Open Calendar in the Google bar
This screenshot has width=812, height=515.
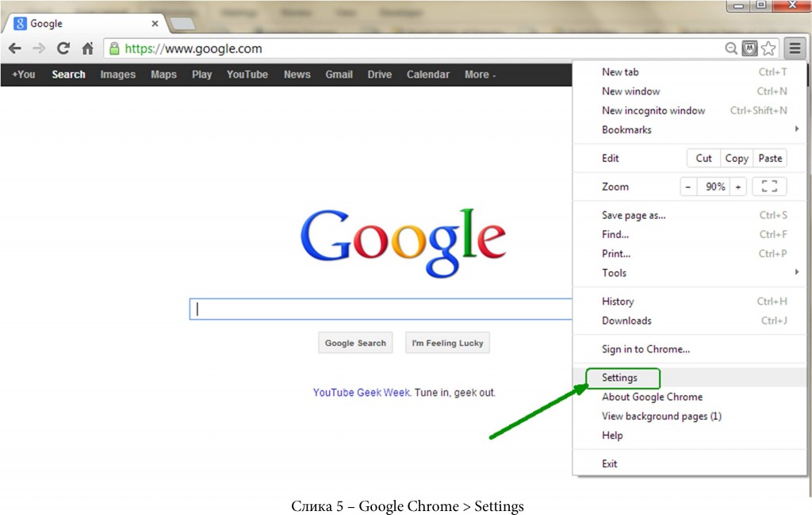click(428, 75)
